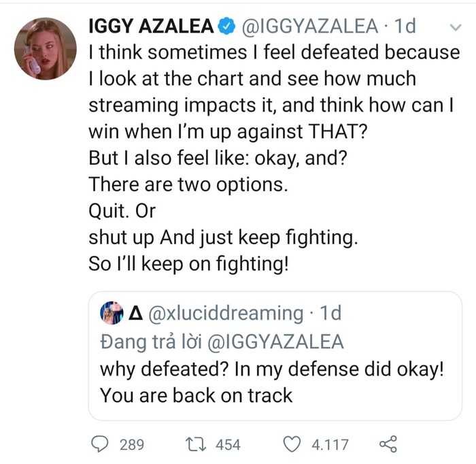The image size is (476, 464).
Task: Click the Δ display name in quoted tweet
Action: click(x=135, y=313)
